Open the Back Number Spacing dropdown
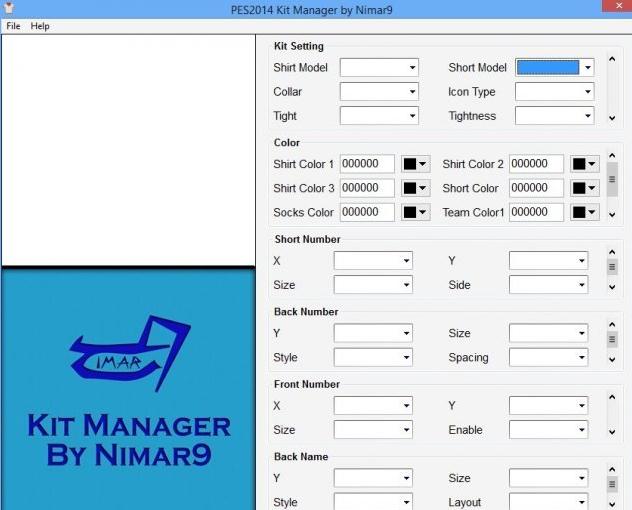 (x=548, y=358)
